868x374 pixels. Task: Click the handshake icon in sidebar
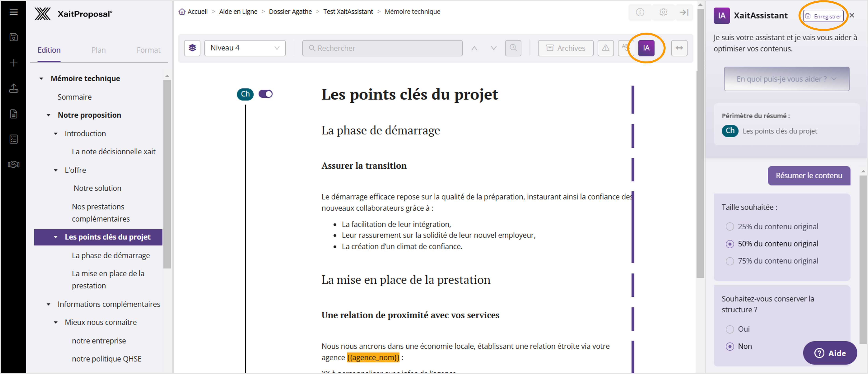pos(13,164)
